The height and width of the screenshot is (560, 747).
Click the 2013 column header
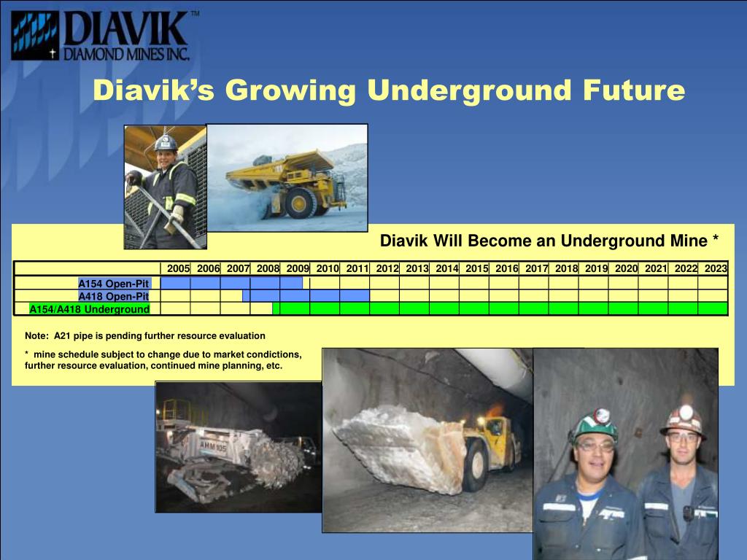(417, 268)
